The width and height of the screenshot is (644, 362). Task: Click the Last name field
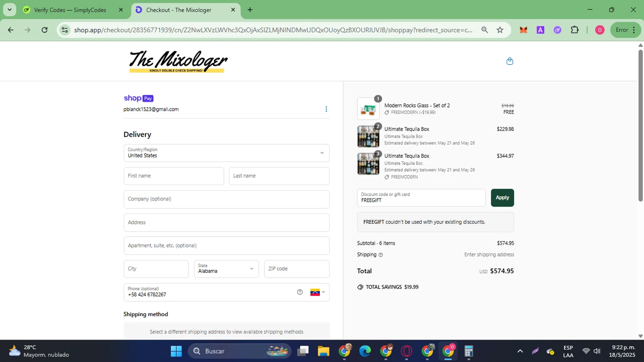[x=279, y=176]
